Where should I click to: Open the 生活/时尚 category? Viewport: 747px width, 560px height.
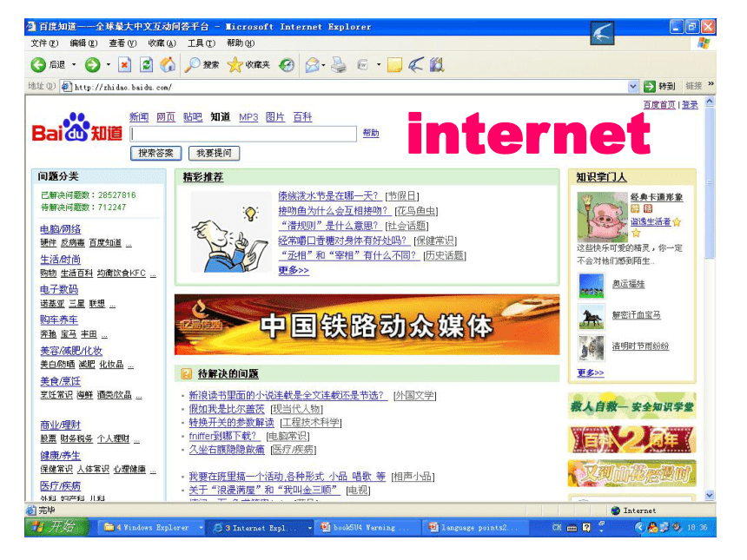point(61,260)
